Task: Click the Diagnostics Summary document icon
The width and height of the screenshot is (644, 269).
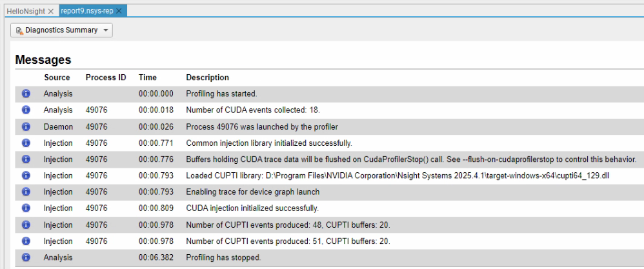Action: tap(19, 30)
